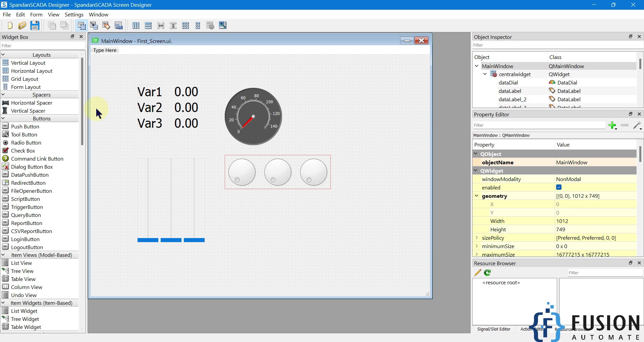Apply Lay Out in a Grid
The width and height of the screenshot is (644, 342).
(x=185, y=25)
